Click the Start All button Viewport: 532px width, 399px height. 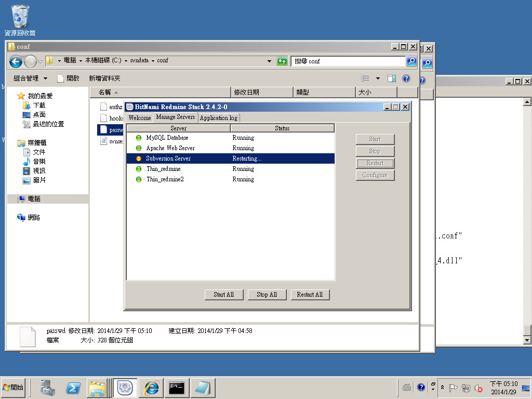224,295
